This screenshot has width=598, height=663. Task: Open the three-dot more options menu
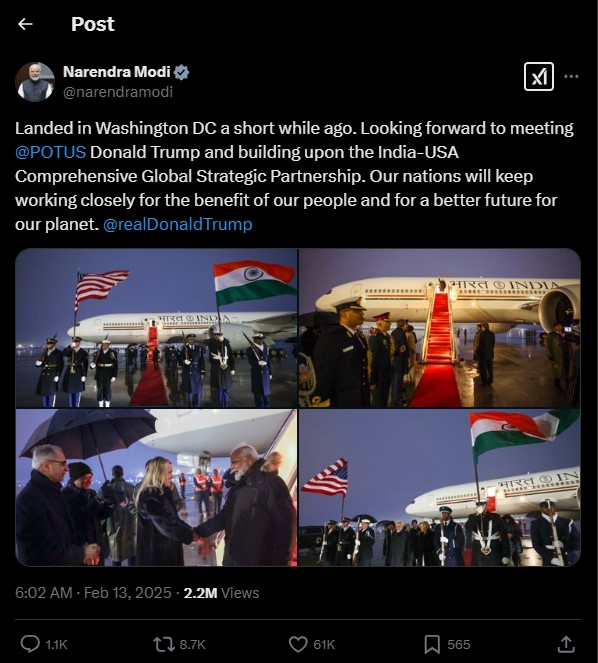(x=571, y=77)
